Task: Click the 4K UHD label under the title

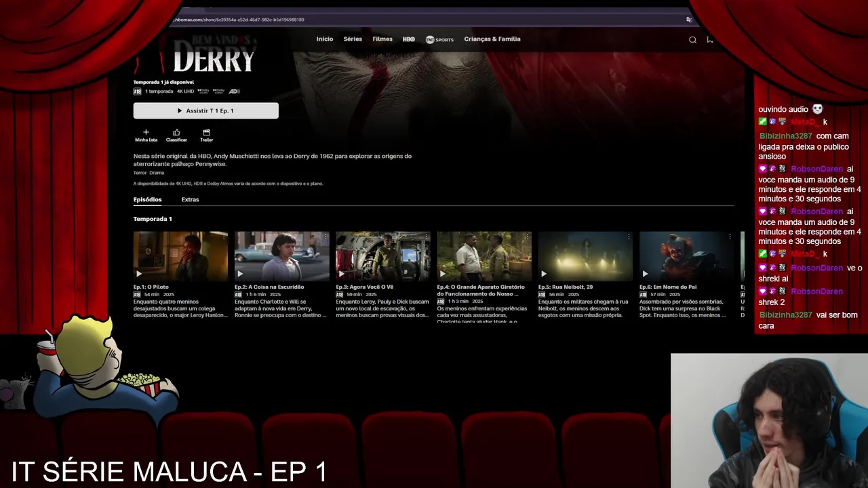Action: click(x=185, y=91)
